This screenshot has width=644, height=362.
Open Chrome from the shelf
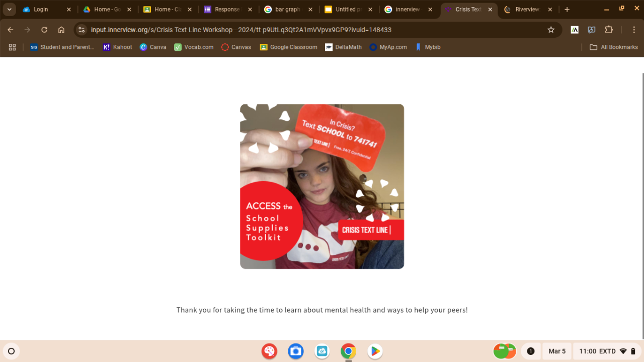coord(348,351)
